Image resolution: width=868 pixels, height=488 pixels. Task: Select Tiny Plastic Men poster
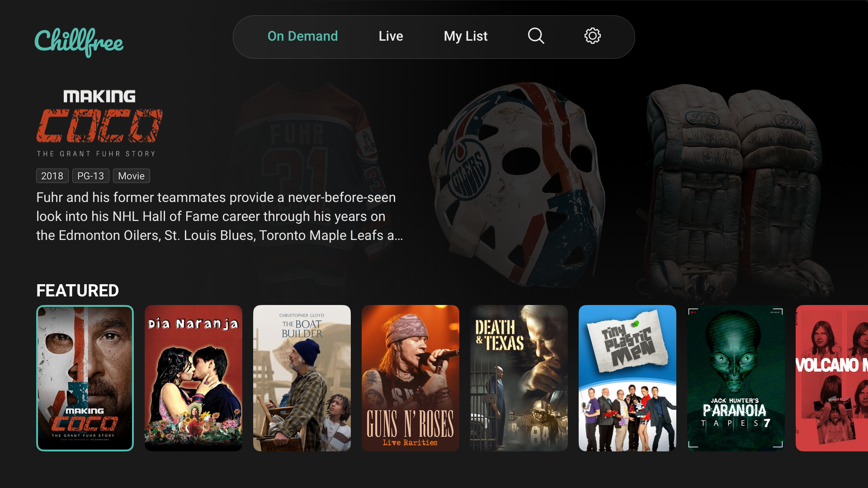coord(627,378)
